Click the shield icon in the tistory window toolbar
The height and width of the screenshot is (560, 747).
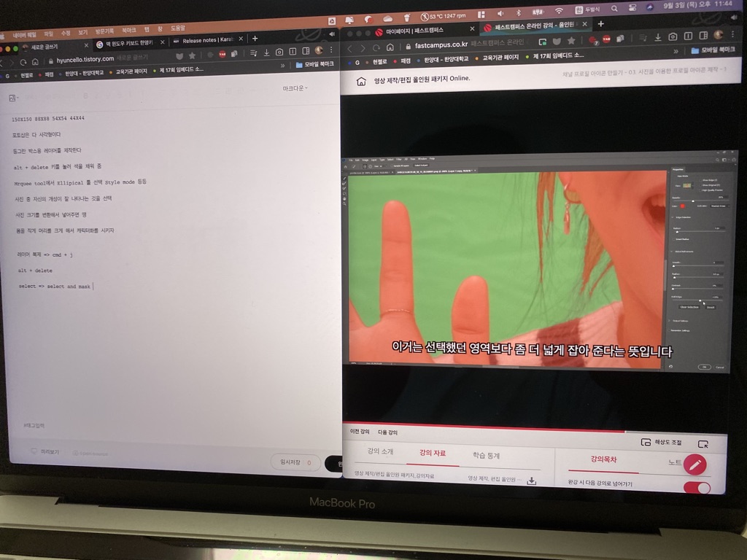pos(179,56)
